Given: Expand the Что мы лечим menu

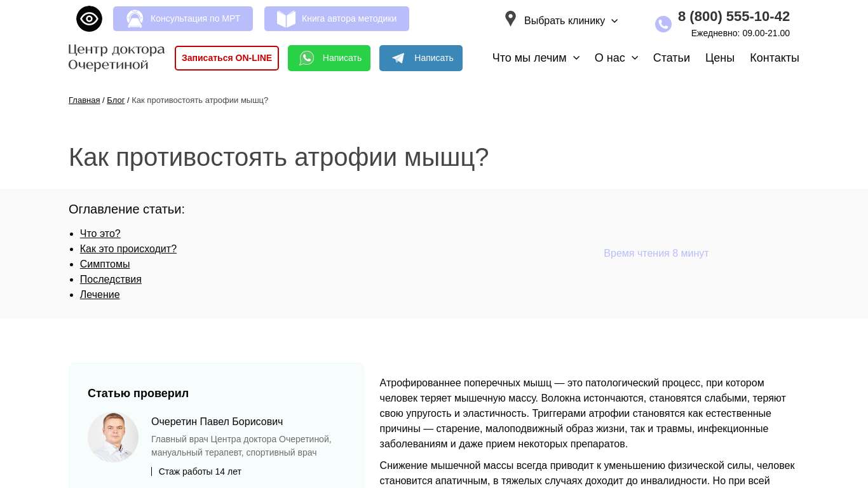Looking at the screenshot, I should click(x=536, y=58).
